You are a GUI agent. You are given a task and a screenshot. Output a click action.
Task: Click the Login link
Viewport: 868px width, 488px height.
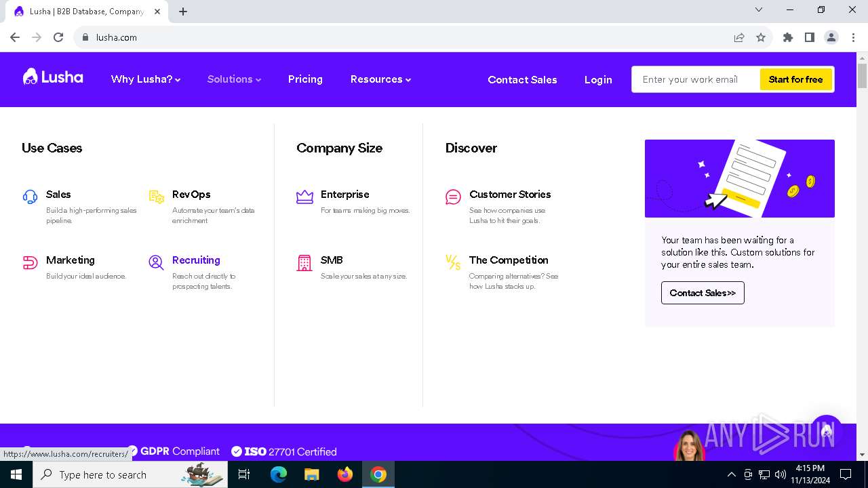tap(598, 79)
